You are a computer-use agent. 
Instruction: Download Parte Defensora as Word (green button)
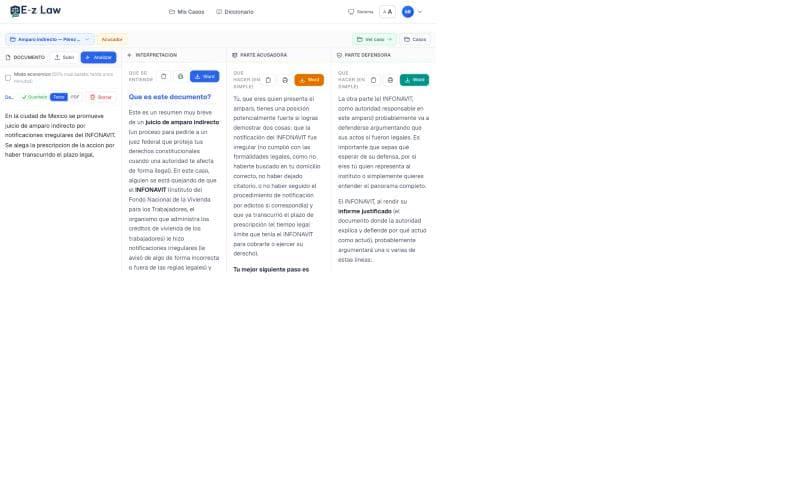pos(414,80)
